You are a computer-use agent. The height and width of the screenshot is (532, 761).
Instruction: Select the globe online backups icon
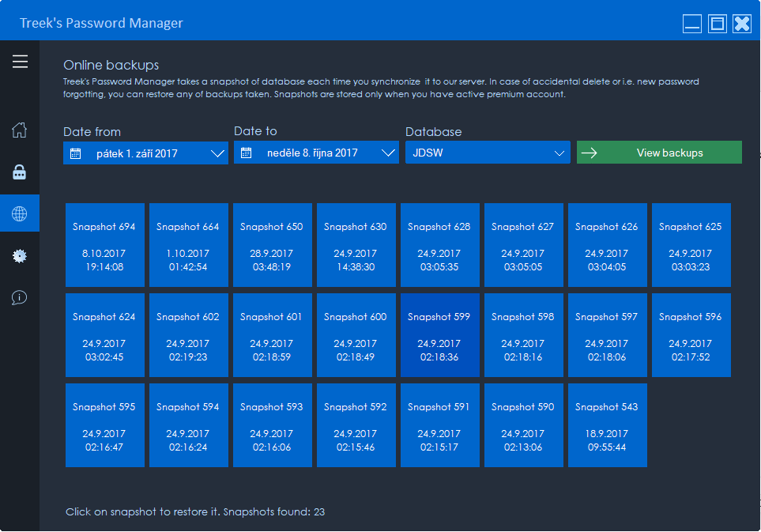pyautogui.click(x=20, y=214)
